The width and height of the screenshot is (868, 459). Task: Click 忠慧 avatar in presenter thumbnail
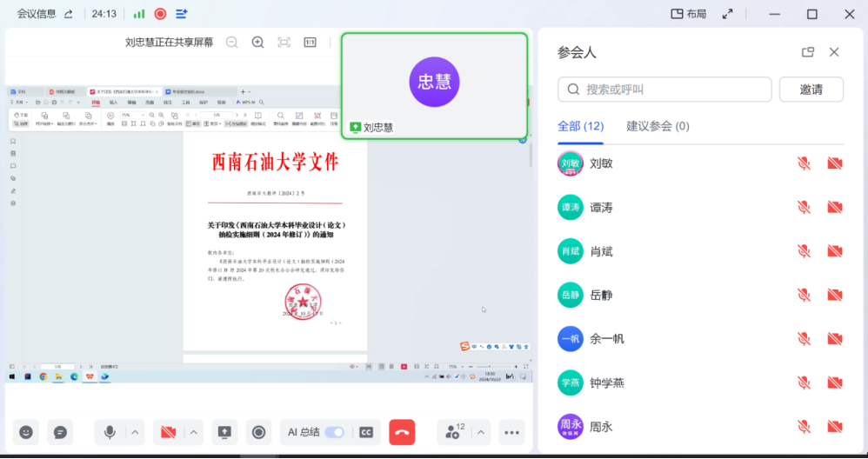(434, 82)
